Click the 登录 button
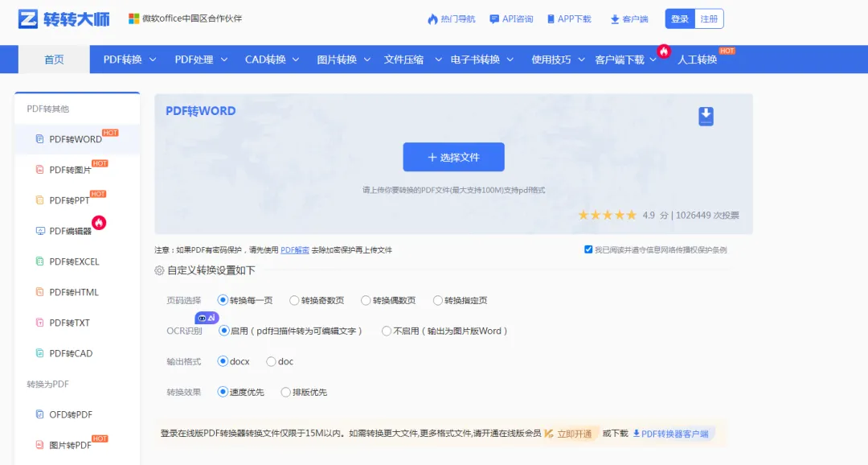The height and width of the screenshot is (465, 868). coord(680,19)
